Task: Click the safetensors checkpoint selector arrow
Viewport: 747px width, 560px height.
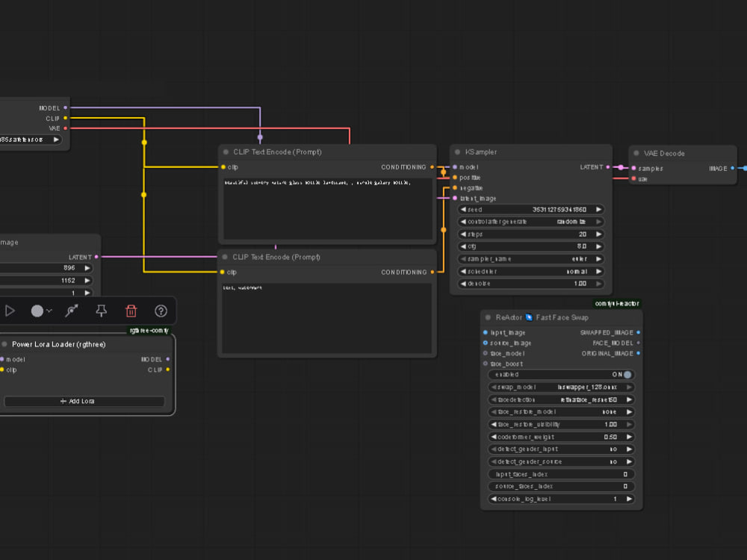Action: (56, 140)
